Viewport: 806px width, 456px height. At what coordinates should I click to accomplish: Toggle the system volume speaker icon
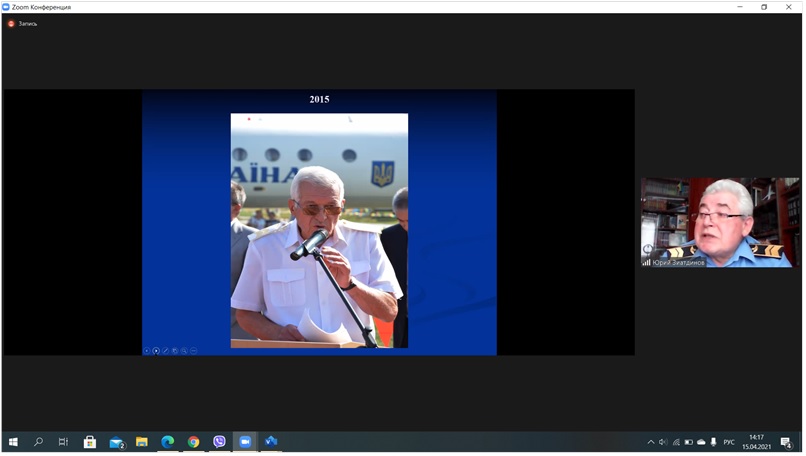click(663, 441)
